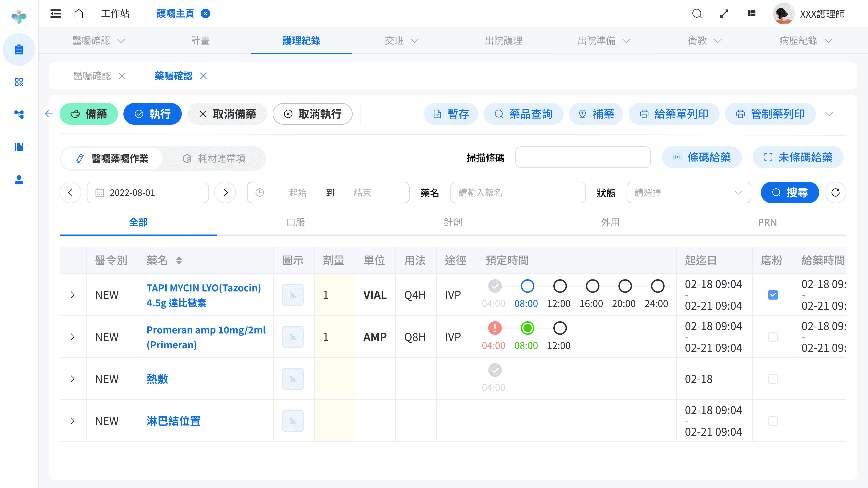Screen dimensions: 868x488
Task: Open 醫囑確認 dropdown in main nav
Action: [99, 41]
